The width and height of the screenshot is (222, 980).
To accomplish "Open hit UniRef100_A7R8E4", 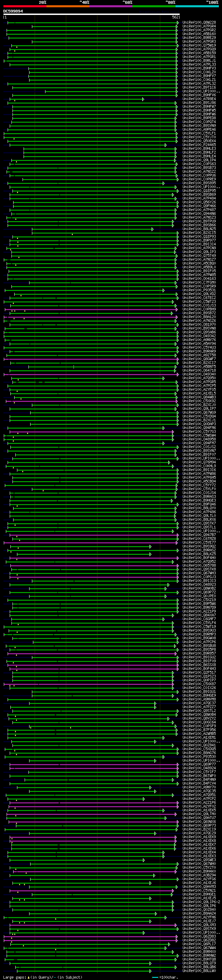I will tap(199, 99).
